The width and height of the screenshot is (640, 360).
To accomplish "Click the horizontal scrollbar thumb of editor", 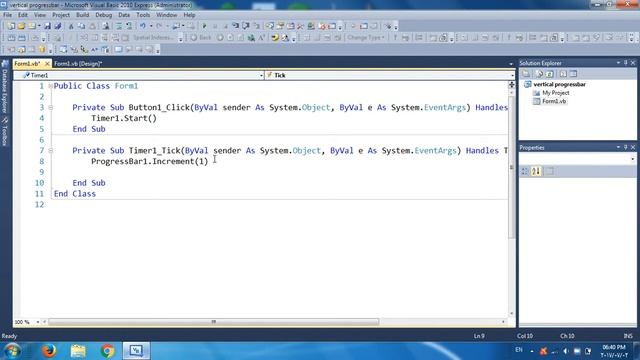I will click(213, 322).
